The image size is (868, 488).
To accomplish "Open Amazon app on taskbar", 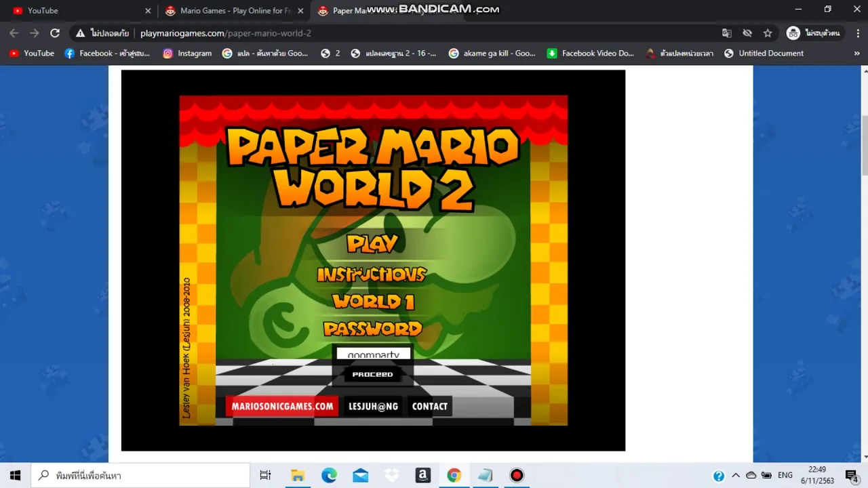I will tap(423, 475).
